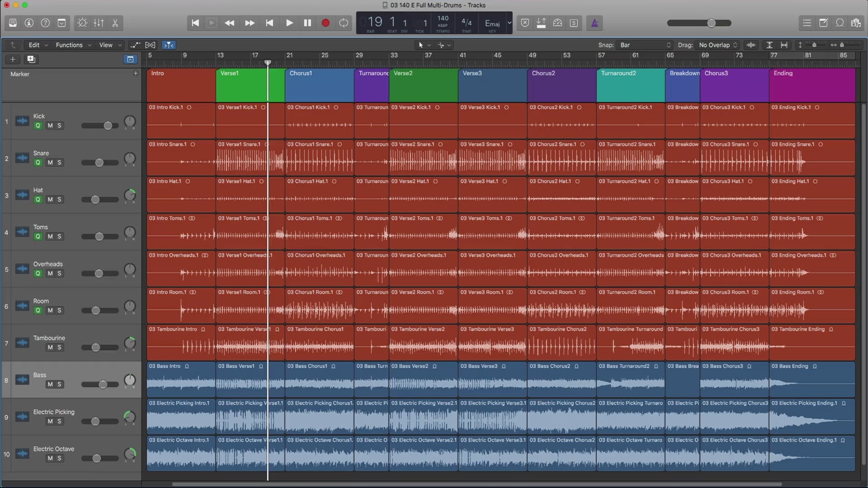The width and height of the screenshot is (868, 488).
Task: Mute the Bass track
Action: [x=50, y=385]
